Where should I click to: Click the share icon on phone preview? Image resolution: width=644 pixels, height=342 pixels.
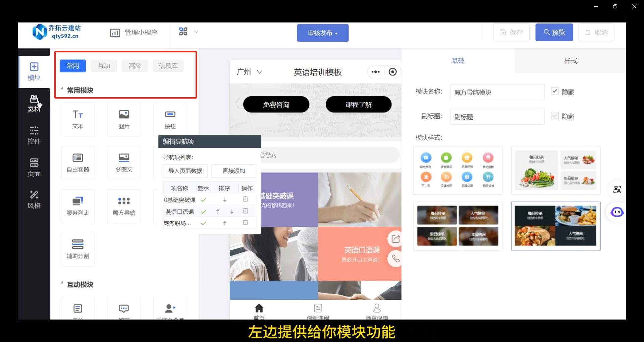395,239
